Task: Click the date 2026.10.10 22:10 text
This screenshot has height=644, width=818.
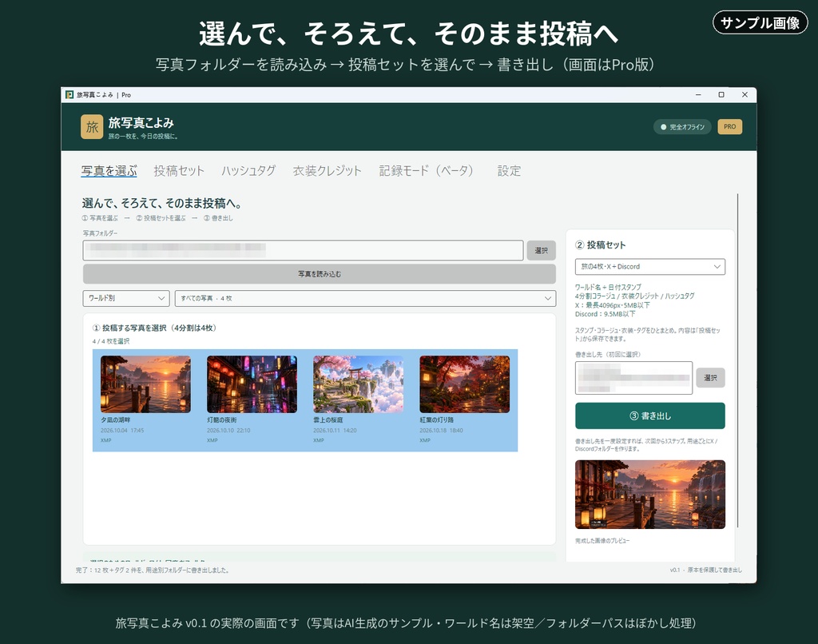Action: 228,431
